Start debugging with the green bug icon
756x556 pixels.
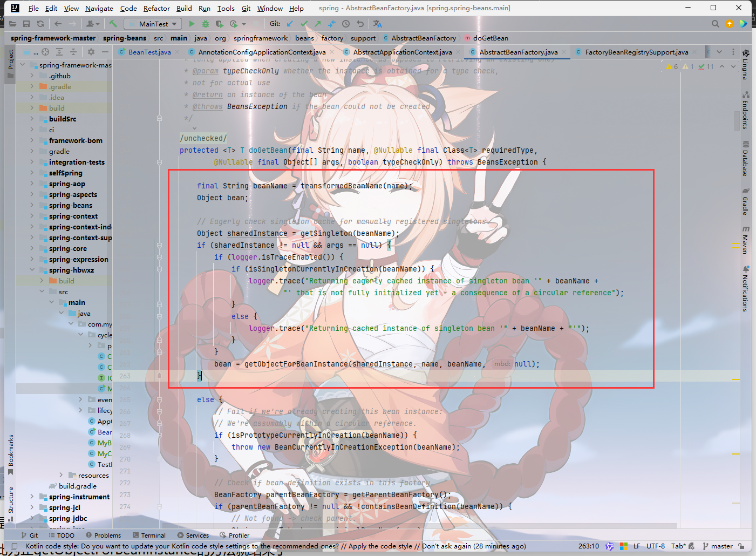click(206, 24)
